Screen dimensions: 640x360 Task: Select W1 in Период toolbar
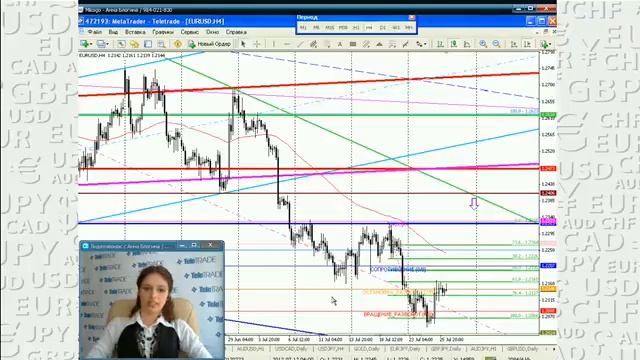click(396, 27)
